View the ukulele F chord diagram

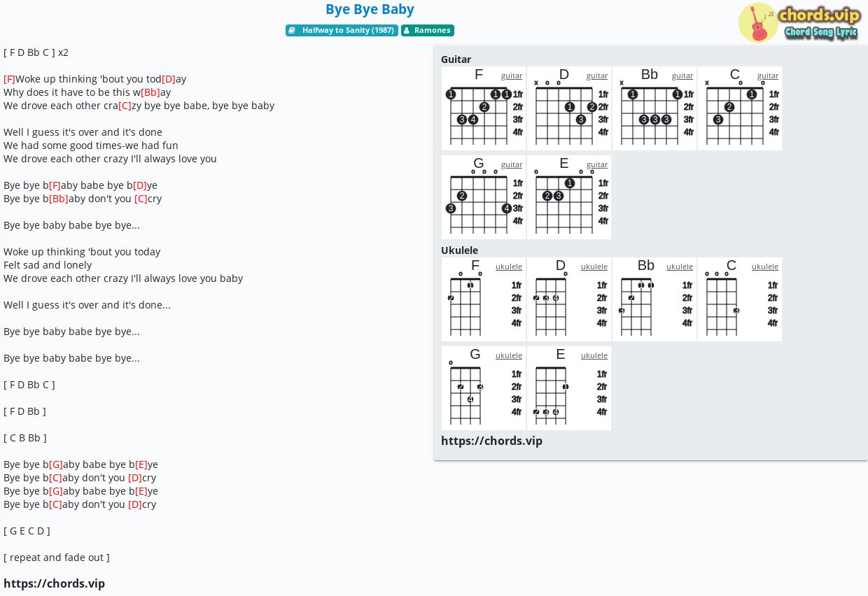pyautogui.click(x=484, y=299)
